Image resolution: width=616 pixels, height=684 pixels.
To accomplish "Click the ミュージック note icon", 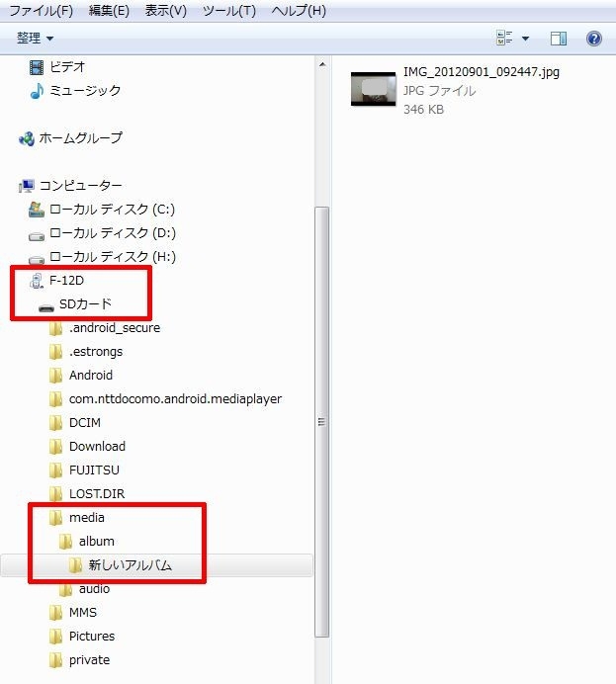I will click(37, 91).
